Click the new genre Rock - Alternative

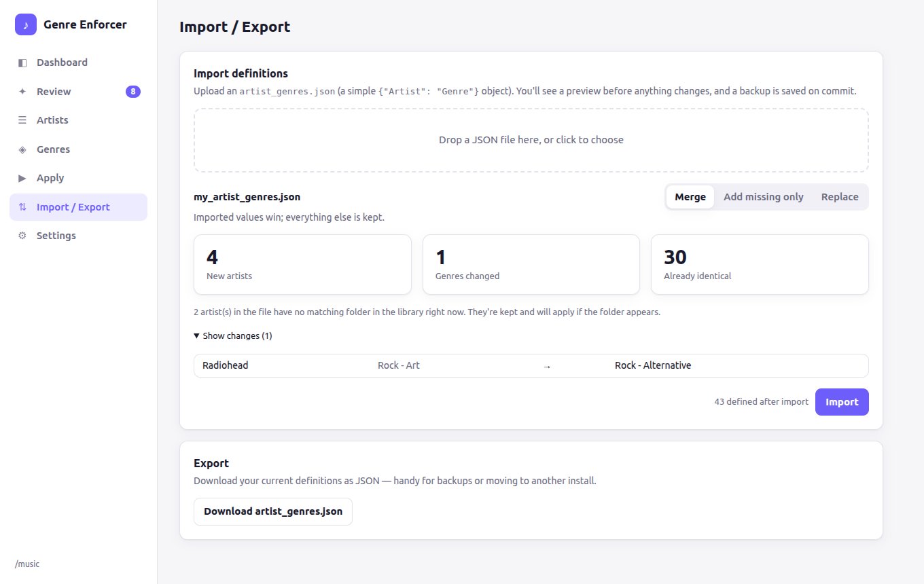(653, 365)
